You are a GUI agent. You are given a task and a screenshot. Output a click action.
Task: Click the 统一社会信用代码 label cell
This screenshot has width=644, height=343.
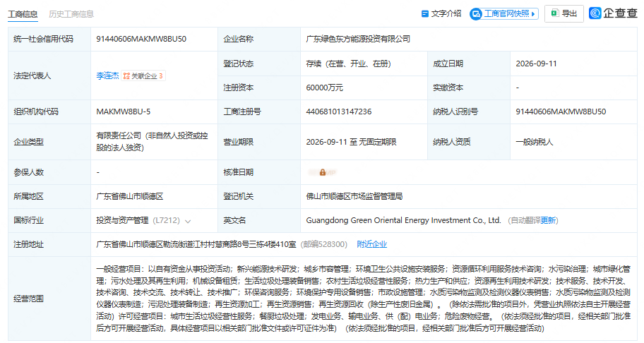49,39
